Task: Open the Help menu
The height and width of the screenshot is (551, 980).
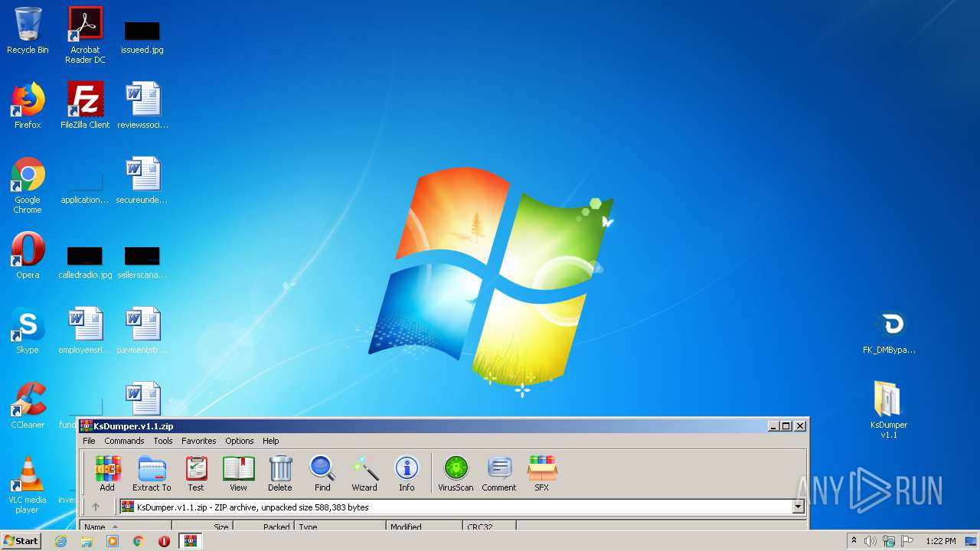Action: coord(271,441)
